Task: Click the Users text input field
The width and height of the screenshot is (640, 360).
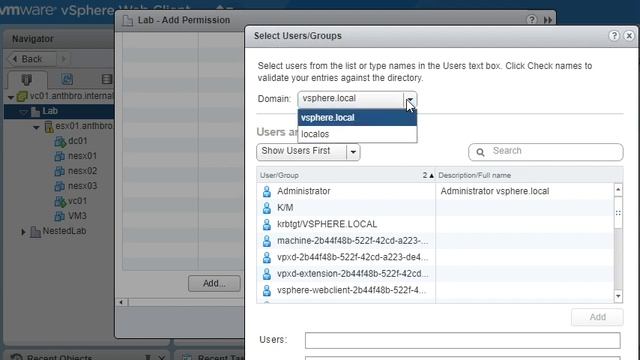Action: click(x=462, y=340)
